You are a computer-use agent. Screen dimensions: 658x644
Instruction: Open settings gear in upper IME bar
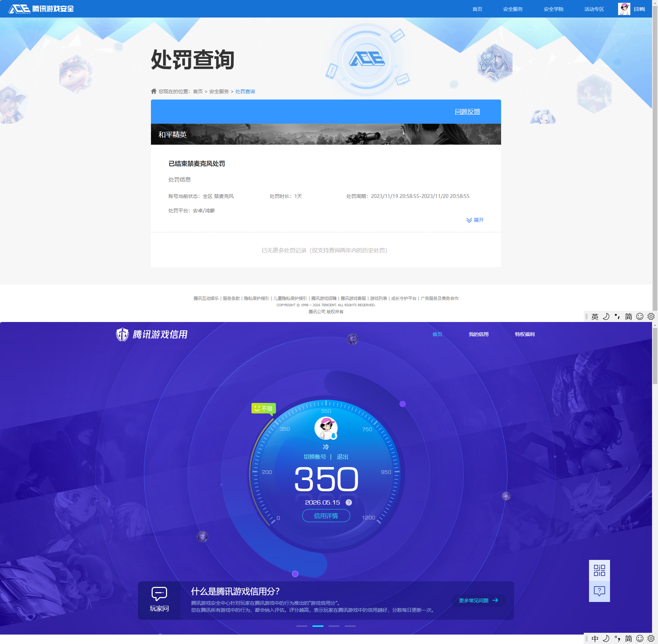[651, 317]
